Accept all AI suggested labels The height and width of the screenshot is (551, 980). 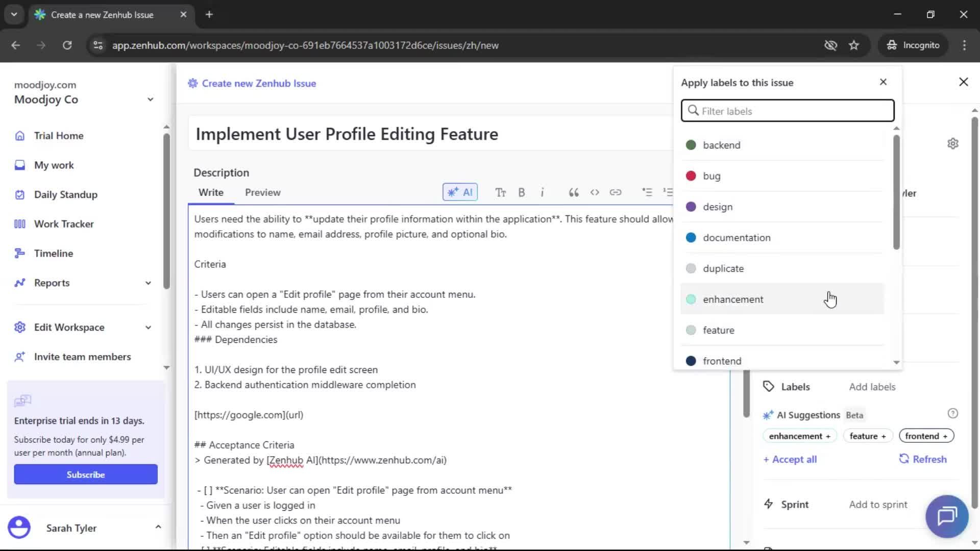point(790,459)
